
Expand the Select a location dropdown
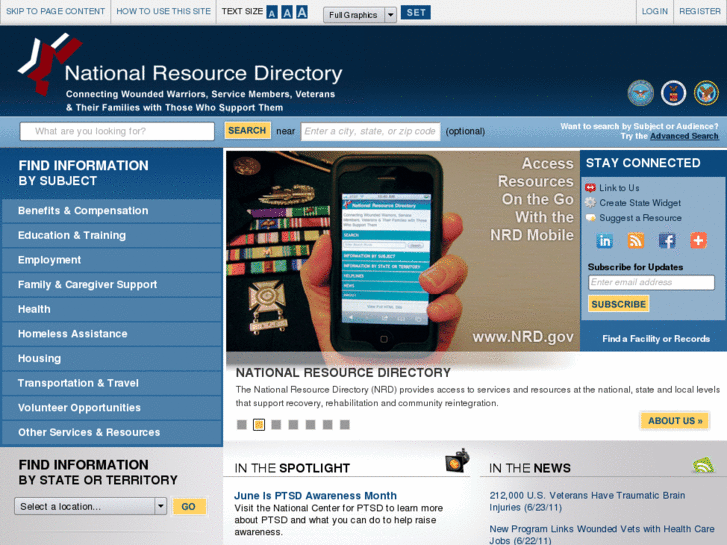coord(90,506)
